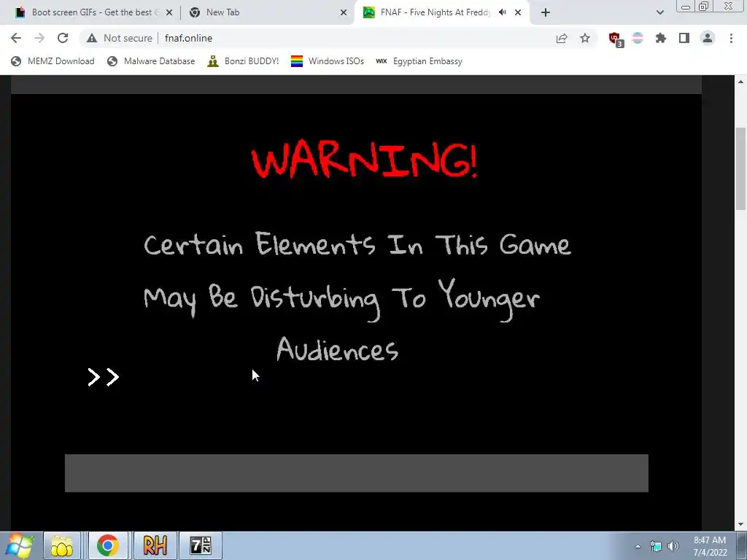Close the New Tab tab
Viewport: 747px width, 560px height.
click(x=343, y=12)
